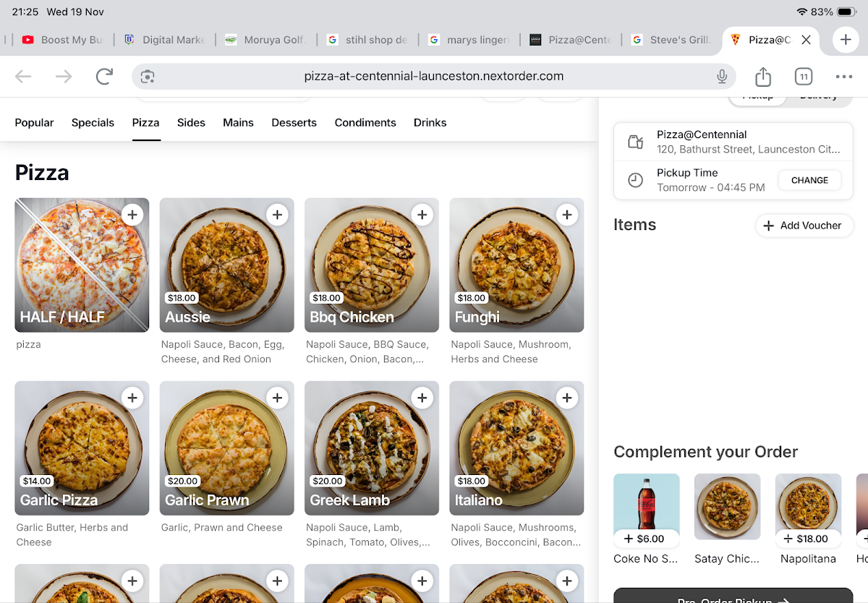Click the address bar URL field
The image size is (868, 603).
pos(434,77)
